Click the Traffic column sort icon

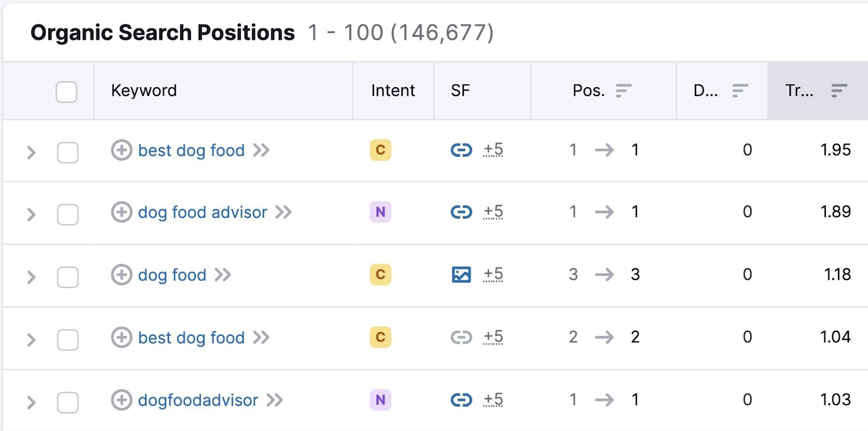(839, 91)
